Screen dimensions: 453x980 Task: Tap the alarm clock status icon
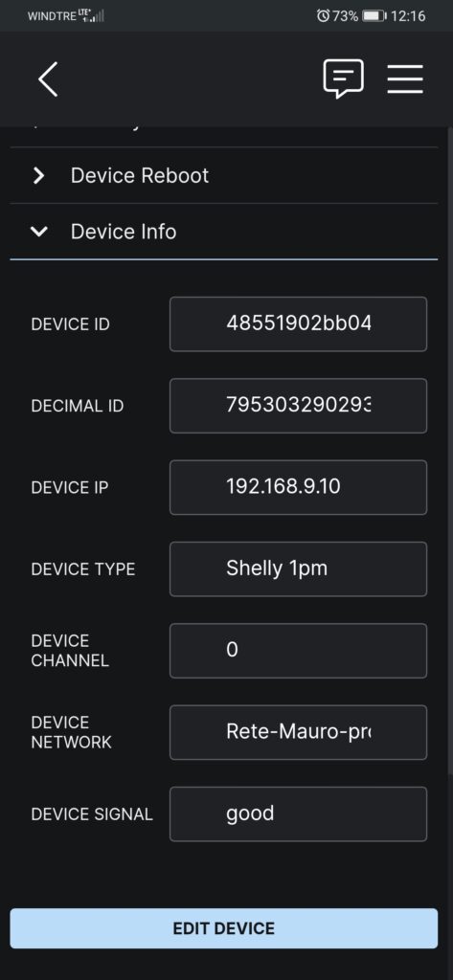(323, 15)
